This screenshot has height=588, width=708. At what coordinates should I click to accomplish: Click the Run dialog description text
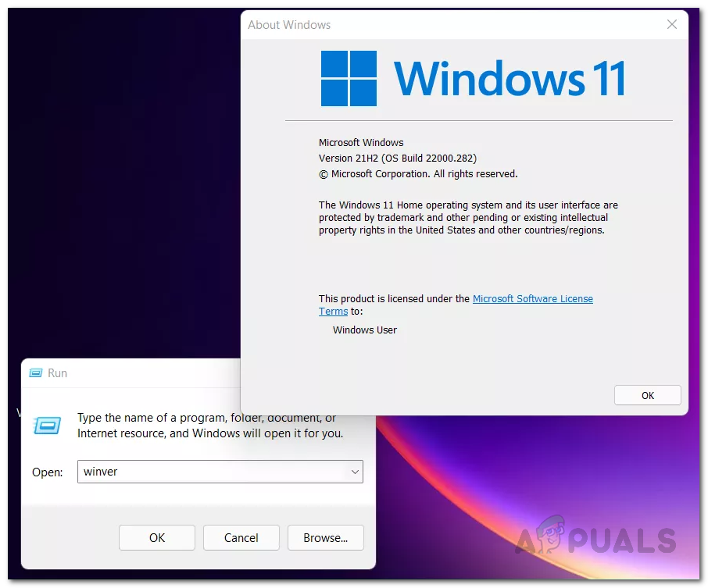(x=210, y=426)
